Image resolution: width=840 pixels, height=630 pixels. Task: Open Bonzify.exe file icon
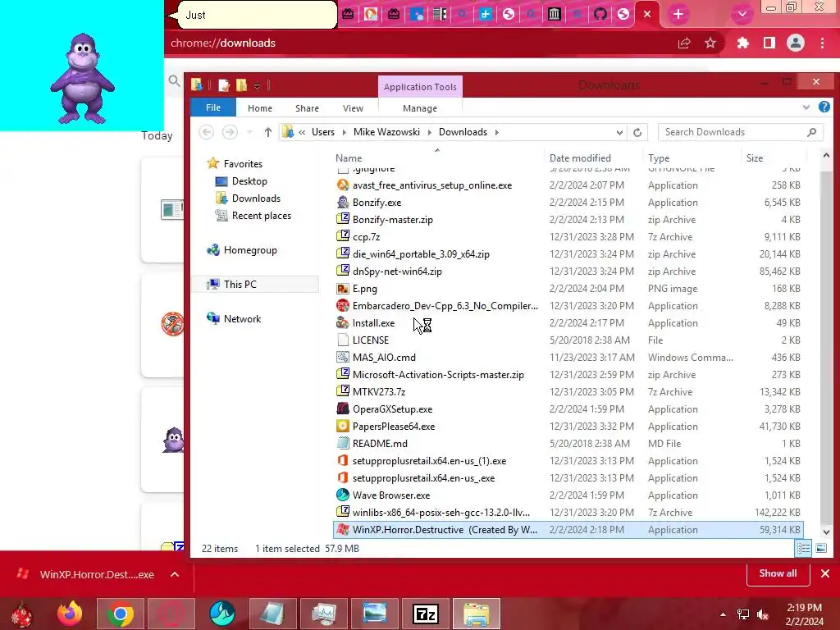coord(342,203)
